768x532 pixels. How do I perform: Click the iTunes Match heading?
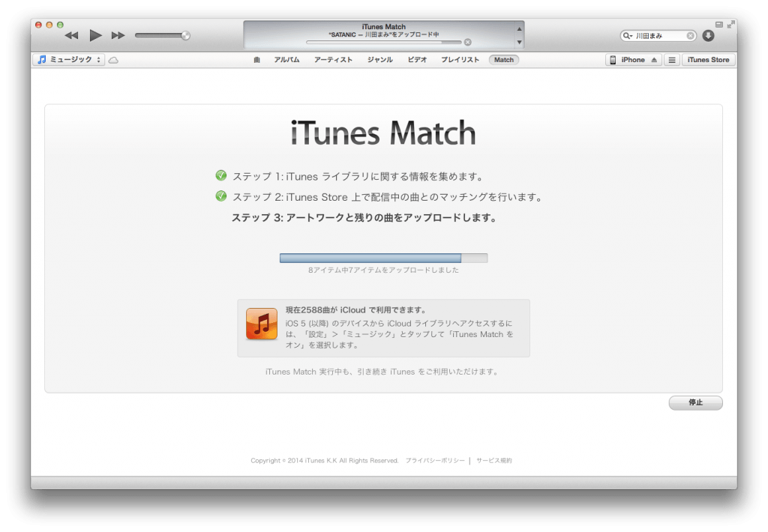[x=383, y=133]
